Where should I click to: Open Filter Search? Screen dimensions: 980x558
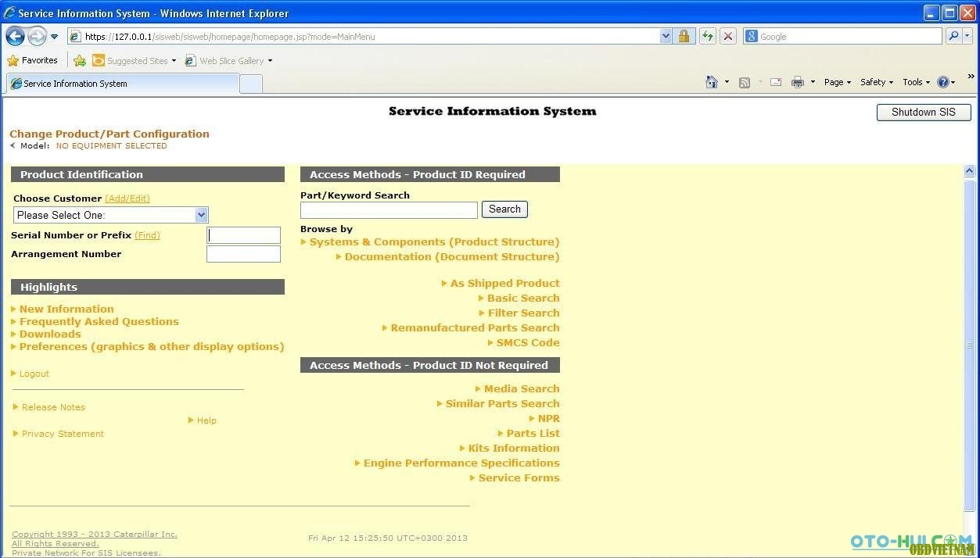click(524, 313)
